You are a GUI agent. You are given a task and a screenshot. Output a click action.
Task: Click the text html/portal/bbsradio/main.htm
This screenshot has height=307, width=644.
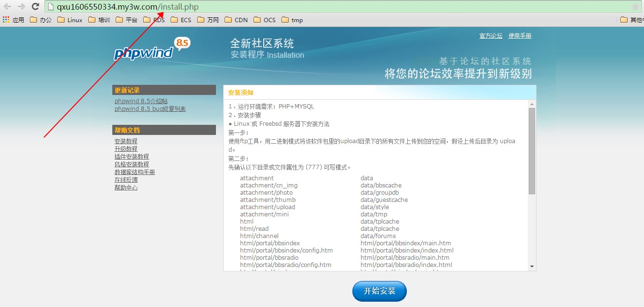coord(405,258)
